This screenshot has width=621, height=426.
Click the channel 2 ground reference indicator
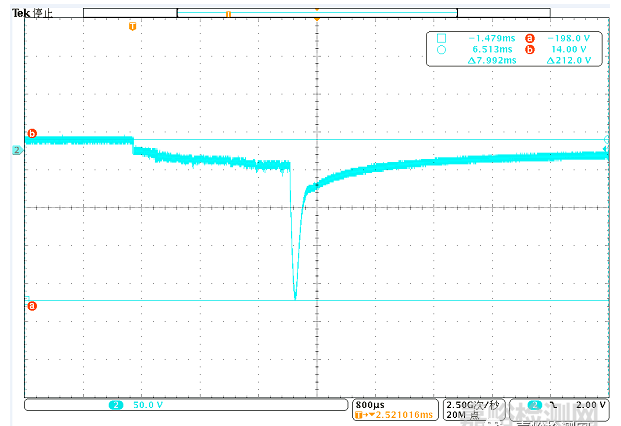point(17,150)
